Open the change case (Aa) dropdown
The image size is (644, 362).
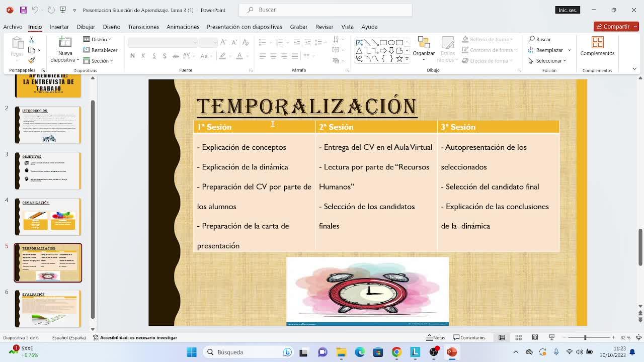click(206, 56)
